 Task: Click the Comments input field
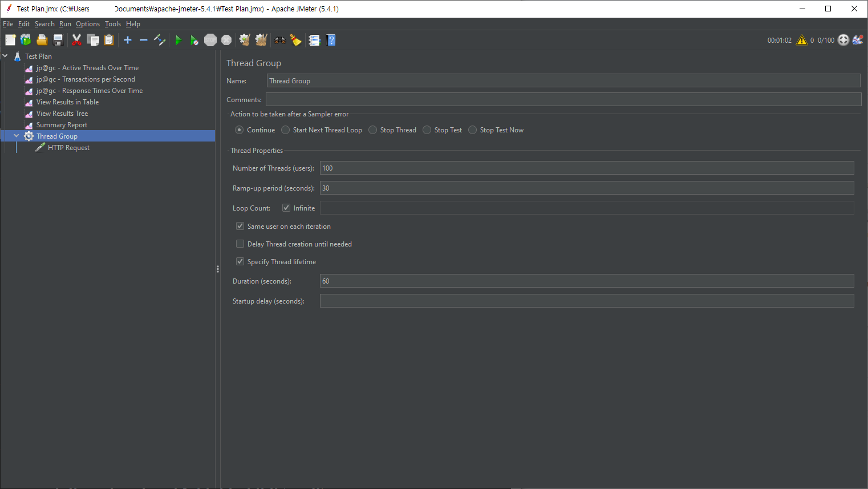(563, 99)
